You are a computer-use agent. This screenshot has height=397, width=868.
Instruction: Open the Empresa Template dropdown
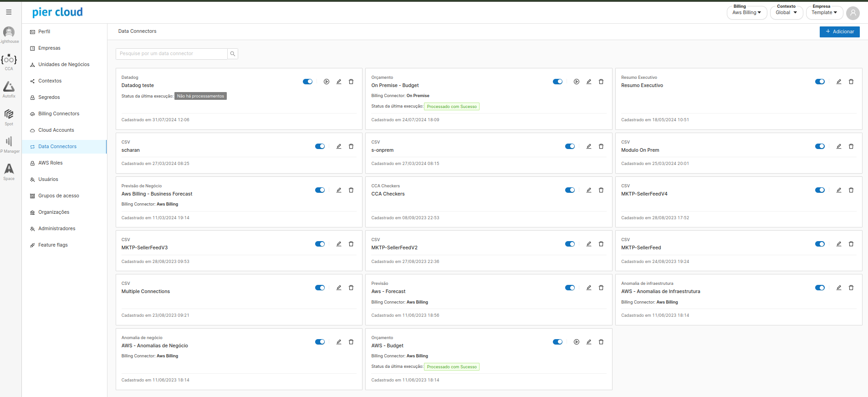[824, 12]
